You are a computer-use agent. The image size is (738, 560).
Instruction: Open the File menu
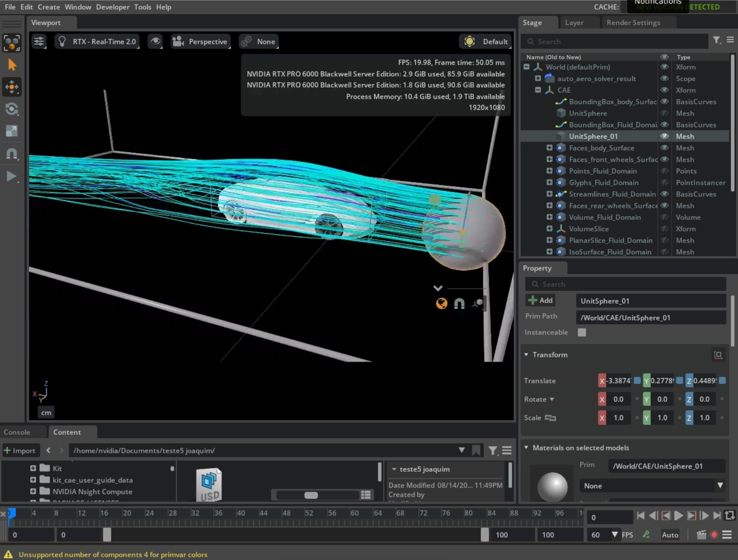(10, 7)
